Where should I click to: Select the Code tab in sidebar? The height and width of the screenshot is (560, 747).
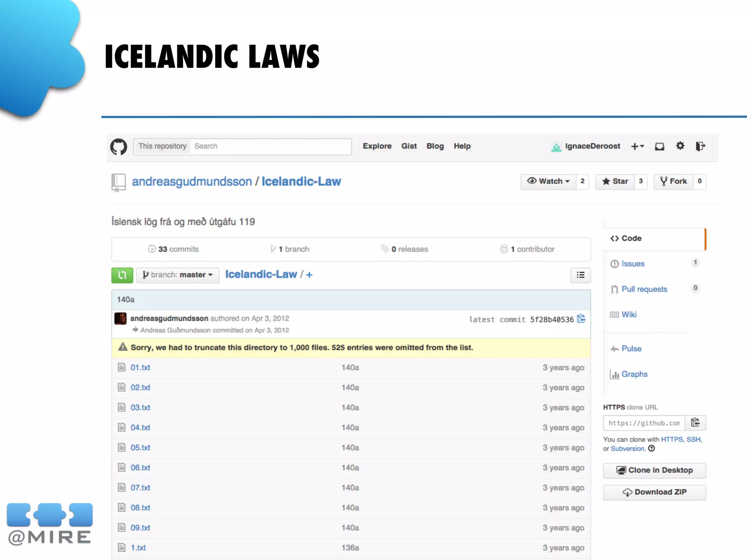[655, 238]
